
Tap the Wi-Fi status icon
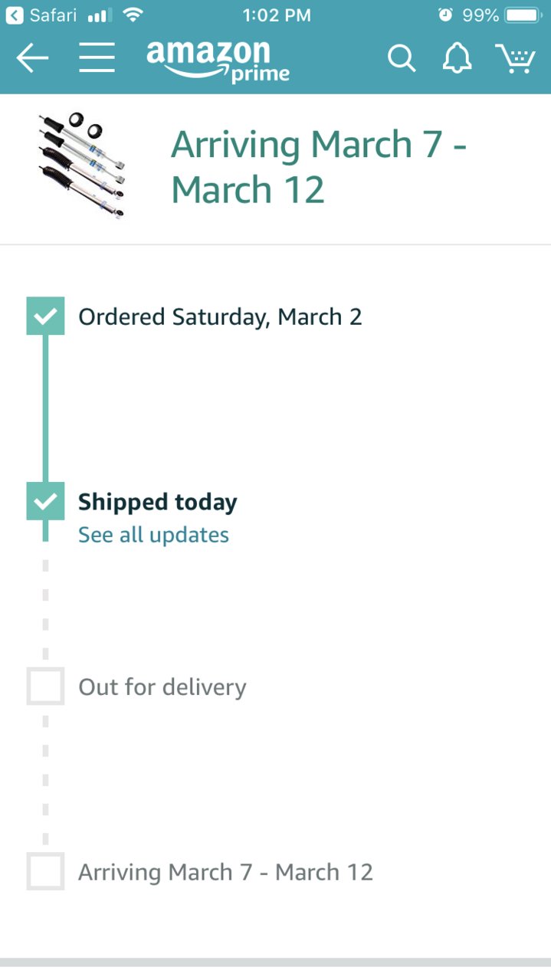133,15
